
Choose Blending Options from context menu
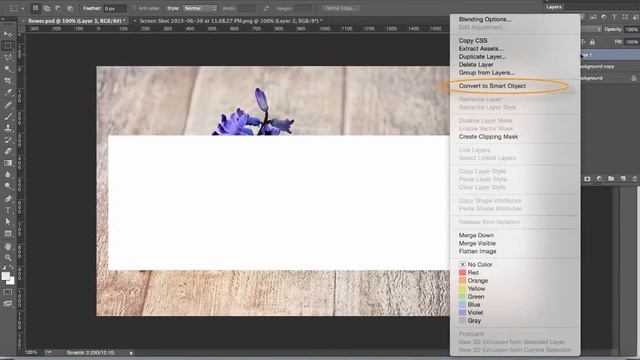(x=485, y=19)
